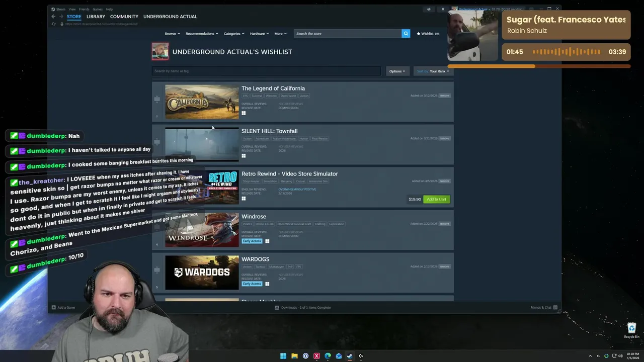Remove Windrose from wishlist
The width and height of the screenshot is (644, 362).
[444, 224]
